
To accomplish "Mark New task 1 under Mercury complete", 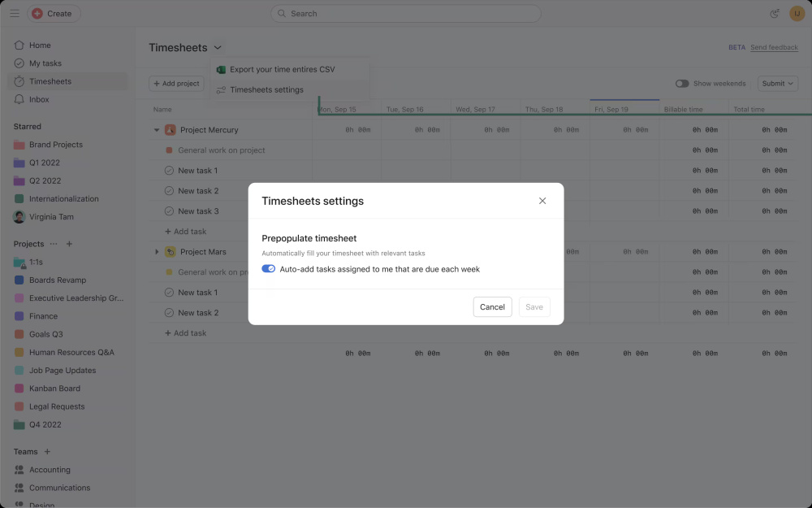I will click(169, 171).
